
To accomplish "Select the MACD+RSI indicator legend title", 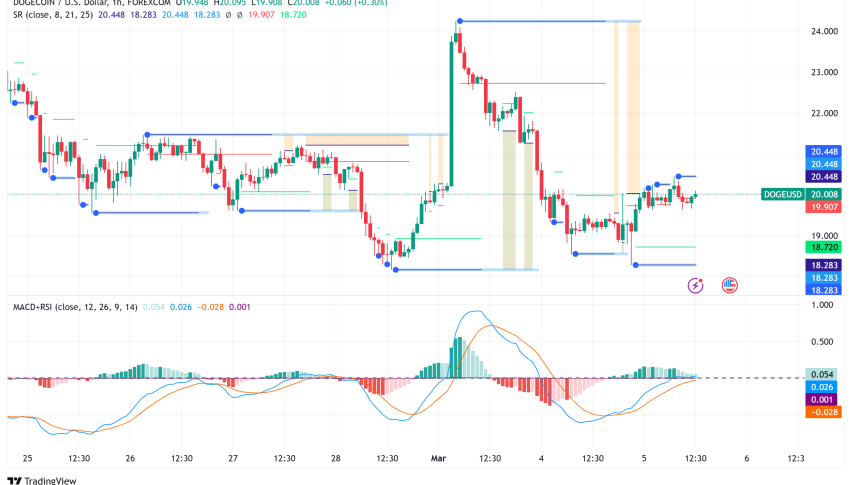I will (x=75, y=307).
